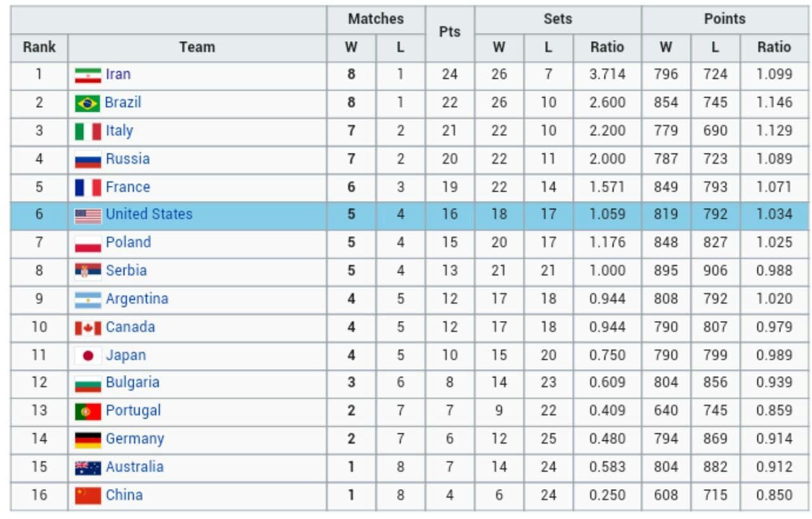Open the Germany team link
This screenshot has width=812, height=519.
134,439
